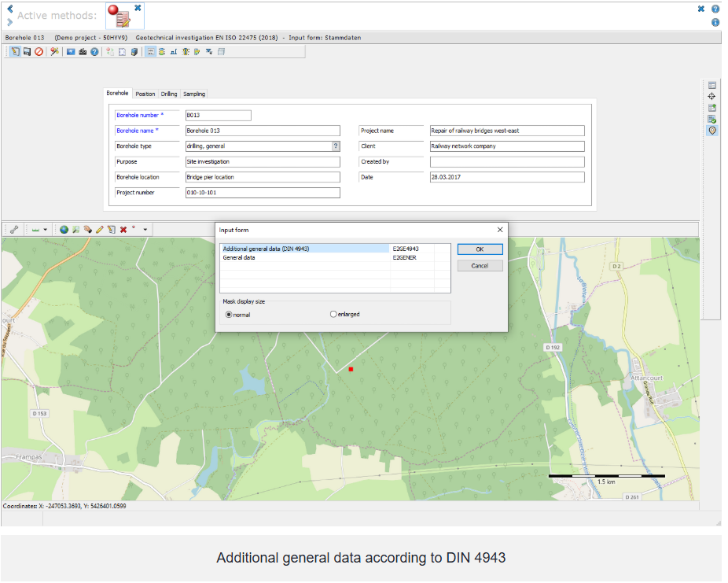The width and height of the screenshot is (728, 583).
Task: Expand the red point marker dropdown arrow
Action: tap(145, 231)
